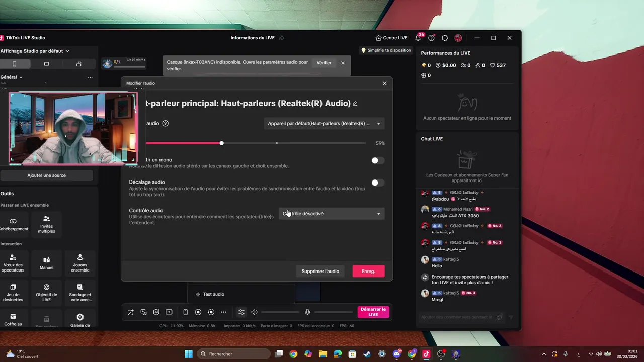Save audio settings with Enreg. button
Viewport: 644px width, 362px height.
[369, 271]
